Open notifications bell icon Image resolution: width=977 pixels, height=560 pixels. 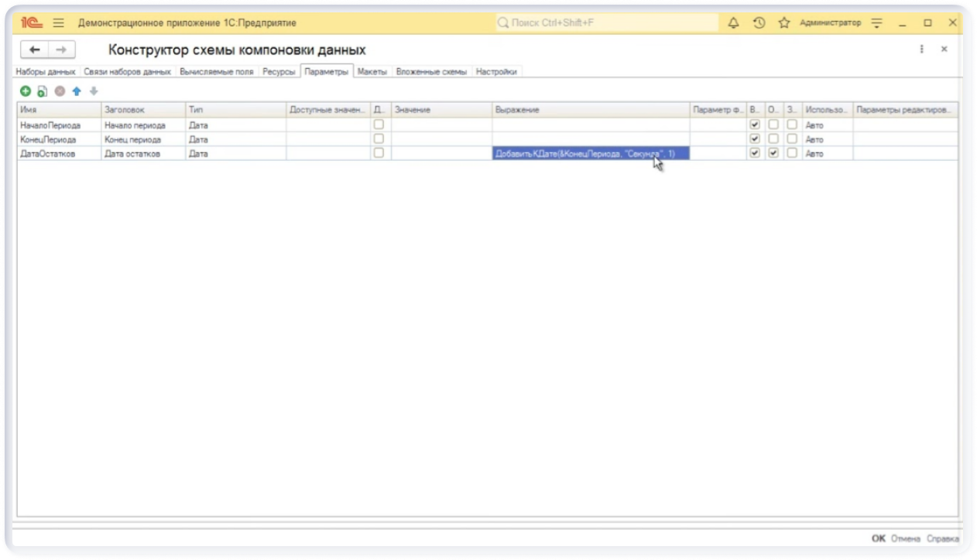click(734, 23)
